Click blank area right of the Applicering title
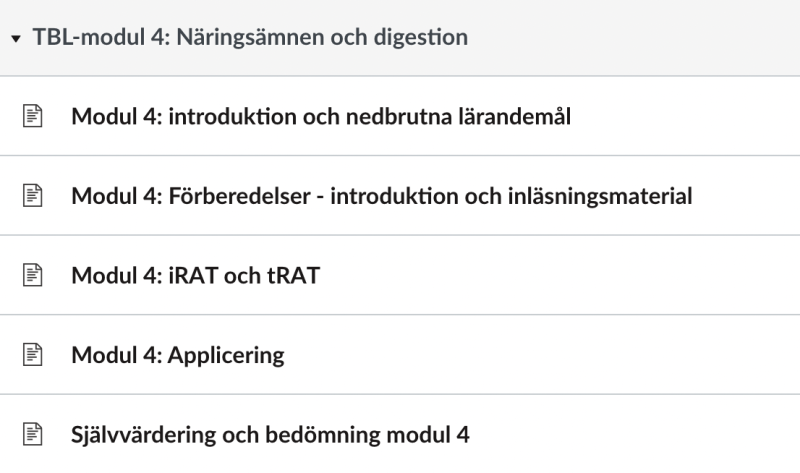 coord(541,355)
